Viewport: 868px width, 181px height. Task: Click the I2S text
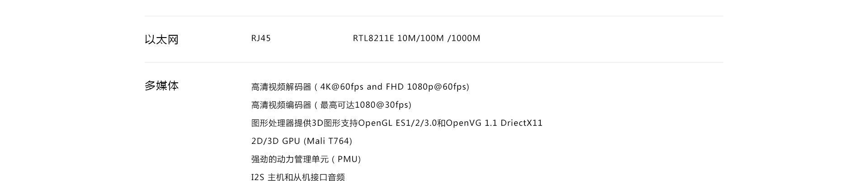[x=257, y=177]
